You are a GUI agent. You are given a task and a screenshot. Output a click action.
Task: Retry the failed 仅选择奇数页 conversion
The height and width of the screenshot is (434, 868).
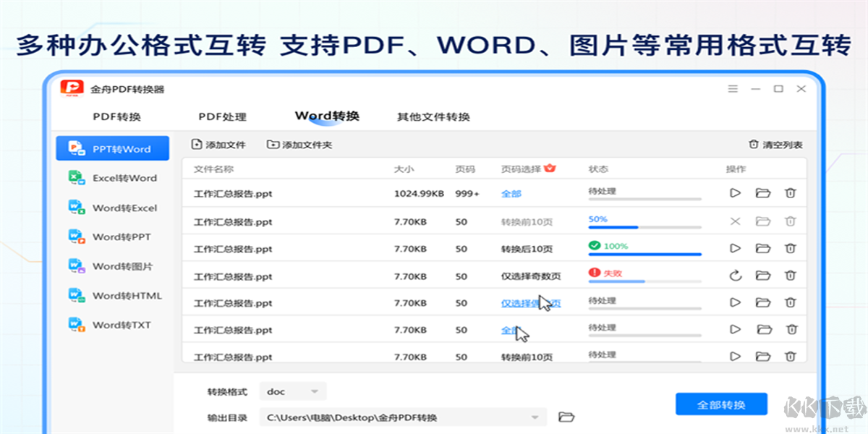coord(734,276)
